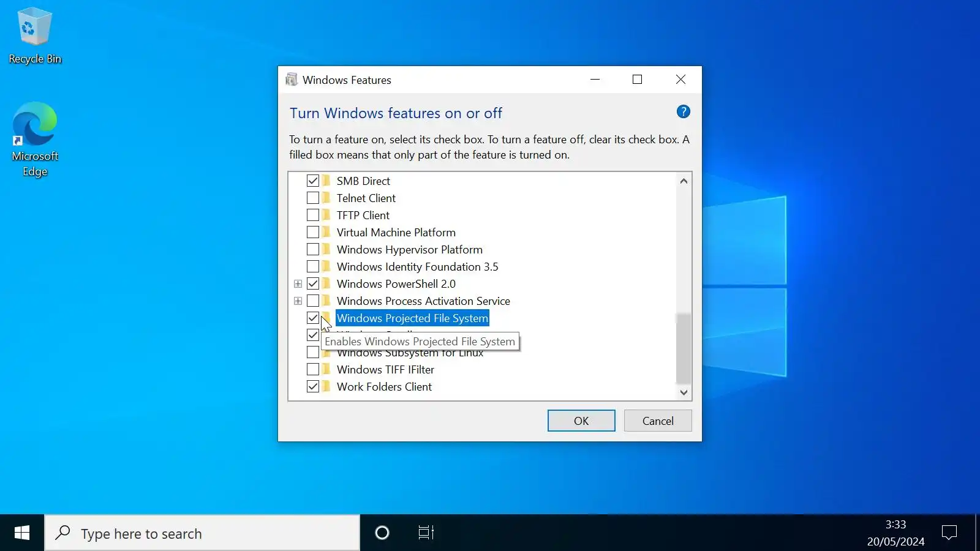Open help with the blue question mark
This screenshot has width=980, height=551.
[683, 111]
